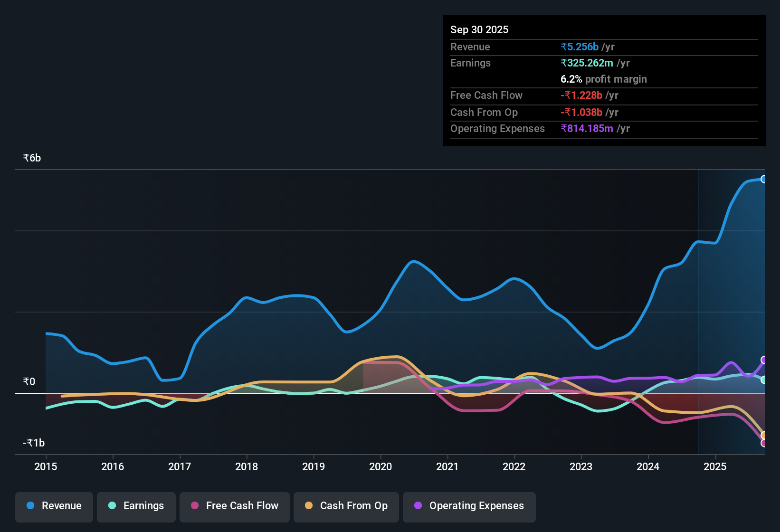Click the purple Operating Expenses endpoint marker
The image size is (780, 532).
[x=764, y=360]
